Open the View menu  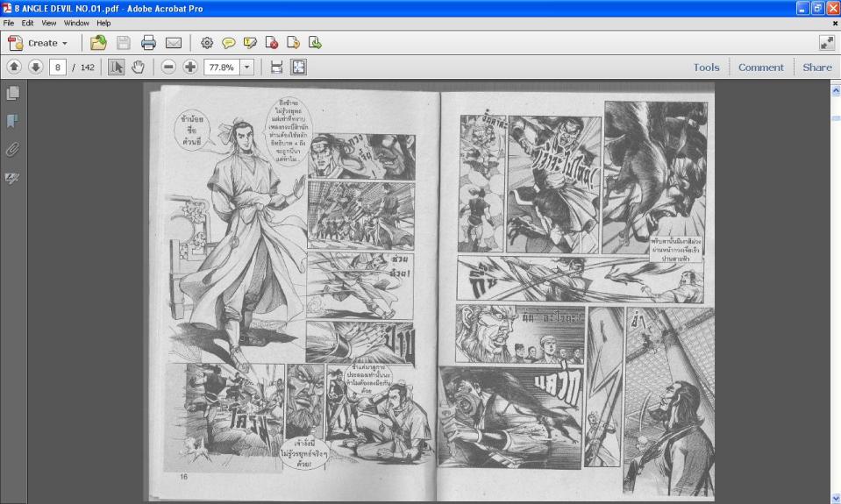[49, 23]
